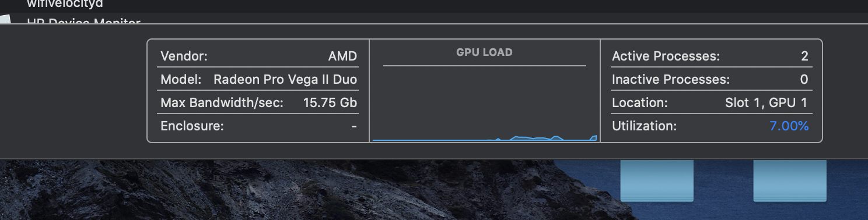Click the Location label

[639, 103]
